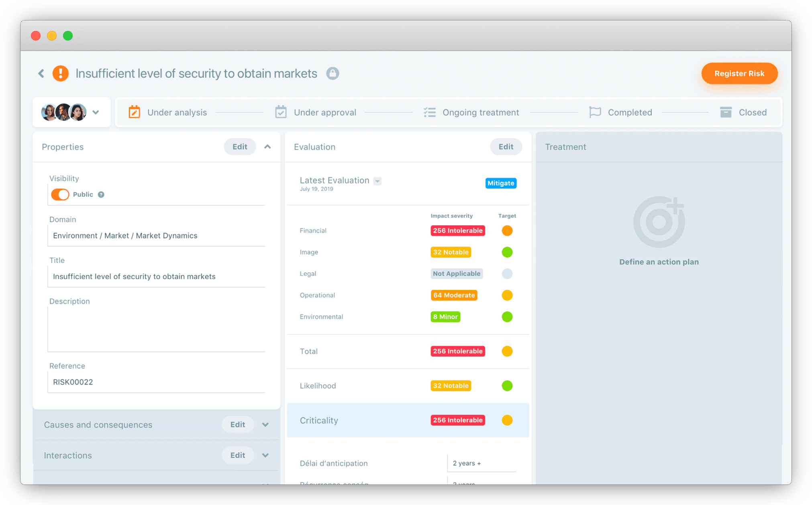
Task: Open the team members dropdown arrow
Action: pos(96,112)
